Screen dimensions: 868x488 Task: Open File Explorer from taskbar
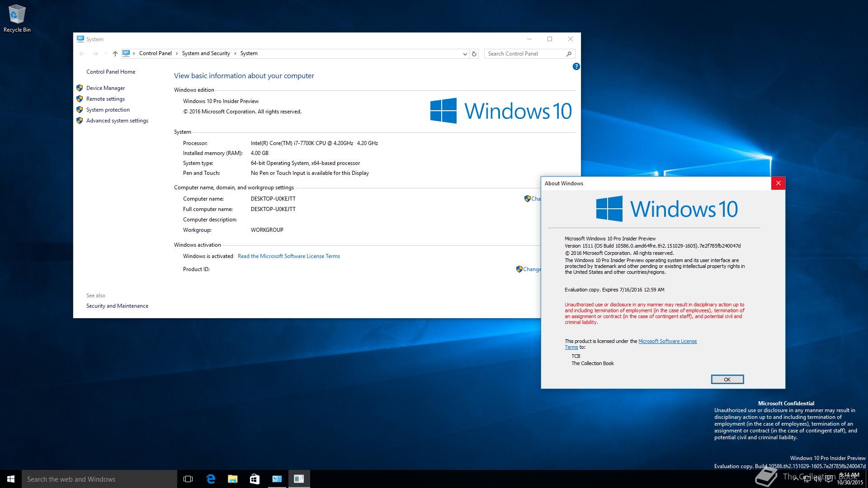(232, 479)
